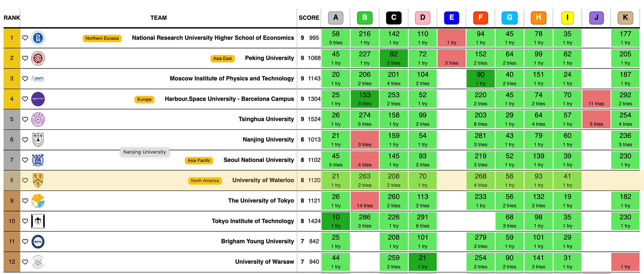Click University of Warsaw eagle logo

(38, 262)
